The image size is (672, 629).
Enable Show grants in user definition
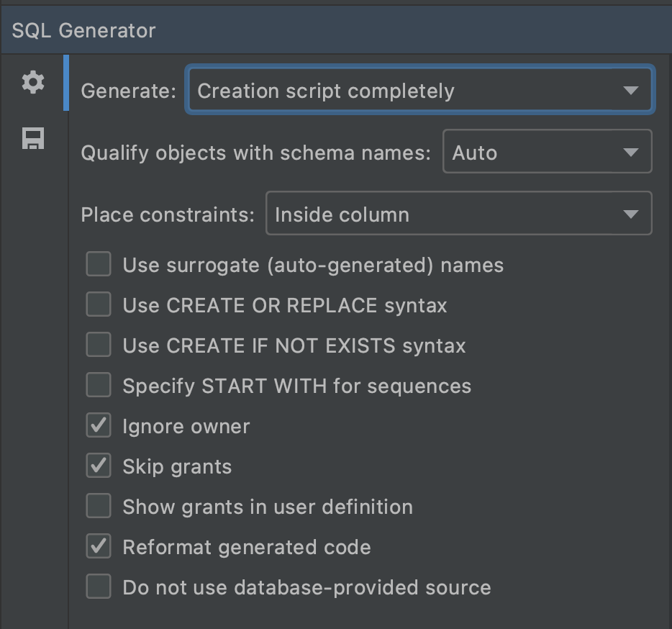(x=99, y=507)
